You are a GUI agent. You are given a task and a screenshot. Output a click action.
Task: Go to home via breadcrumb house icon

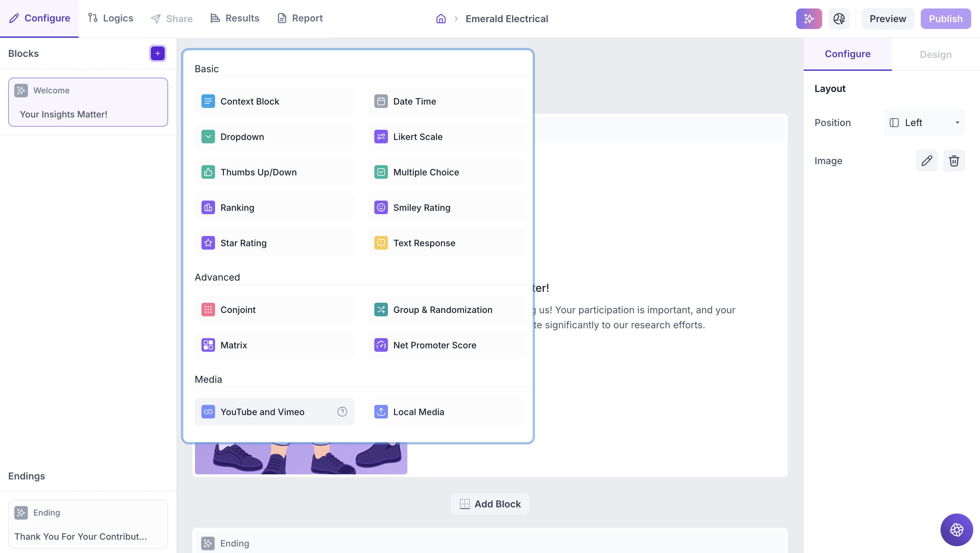441,19
